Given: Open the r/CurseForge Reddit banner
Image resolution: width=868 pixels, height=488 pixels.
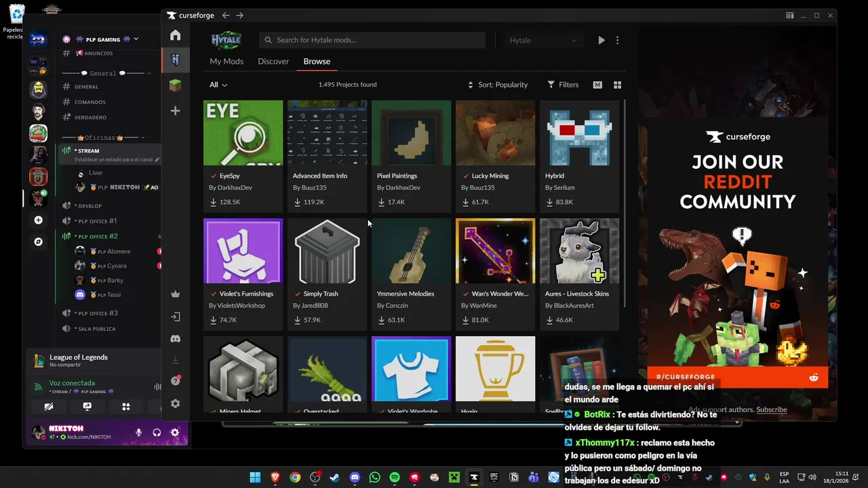Looking at the screenshot, I should (737, 377).
